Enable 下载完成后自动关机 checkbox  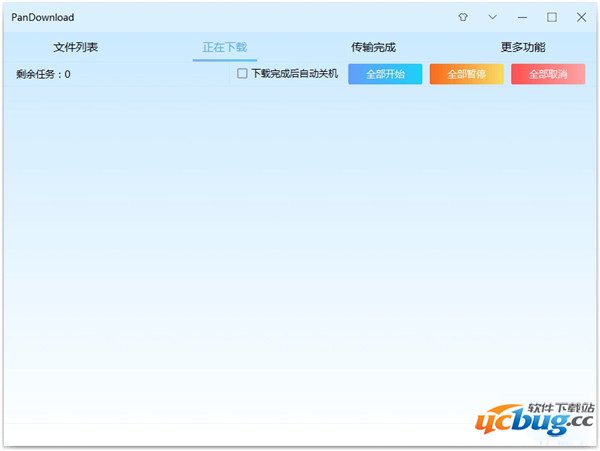point(242,73)
